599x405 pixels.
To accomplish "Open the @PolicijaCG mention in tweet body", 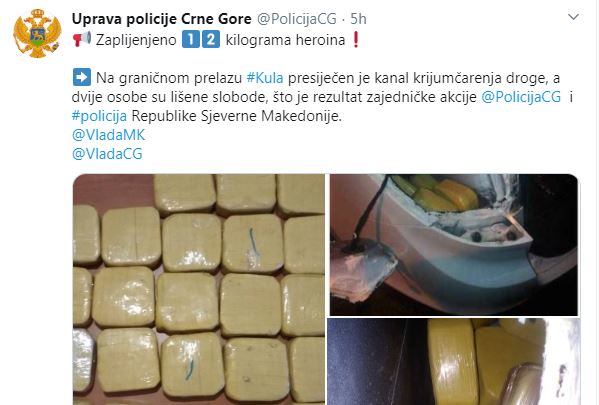I will click(521, 97).
